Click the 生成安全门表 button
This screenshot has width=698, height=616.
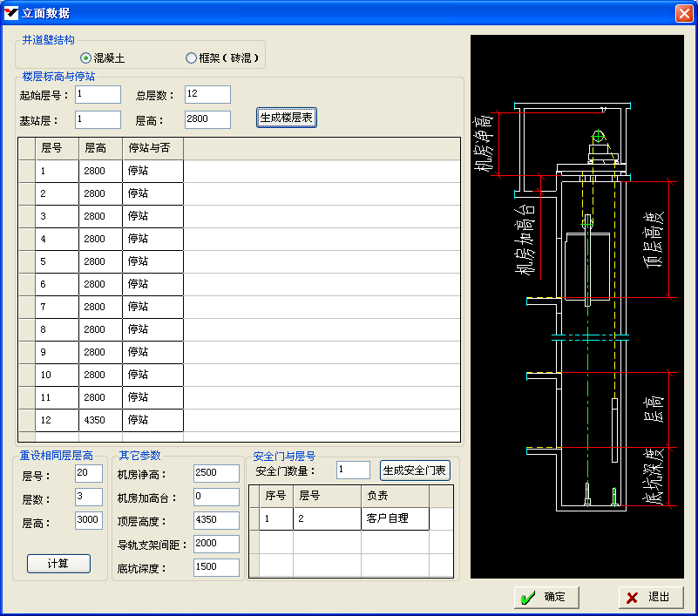(x=415, y=470)
